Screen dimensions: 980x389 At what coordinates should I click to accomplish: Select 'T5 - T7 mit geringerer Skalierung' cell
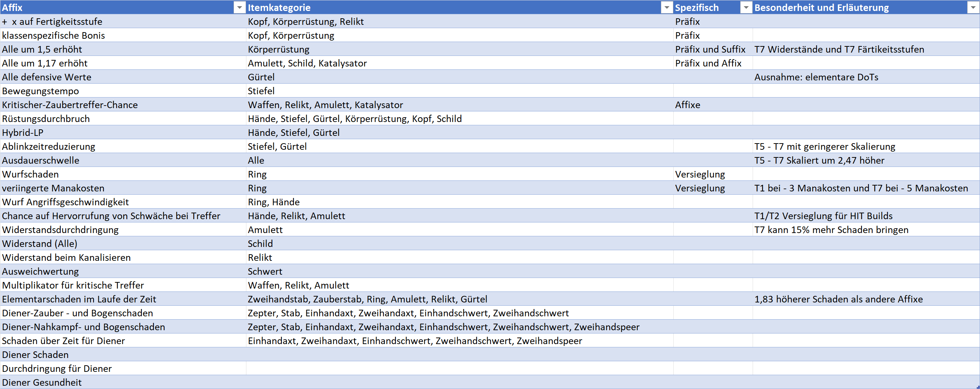[866, 146]
